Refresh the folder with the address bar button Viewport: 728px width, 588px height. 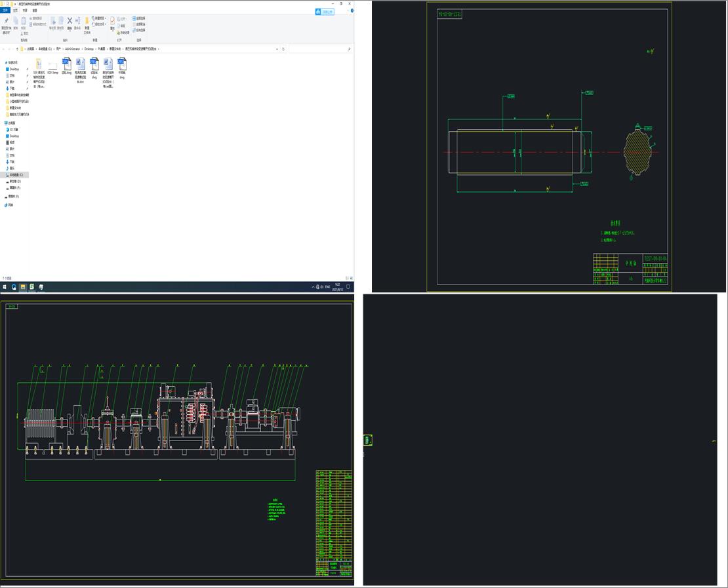point(283,49)
